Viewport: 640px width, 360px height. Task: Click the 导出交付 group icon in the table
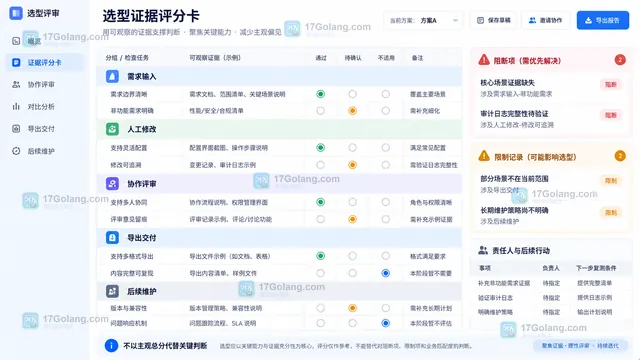pyautogui.click(x=112, y=238)
